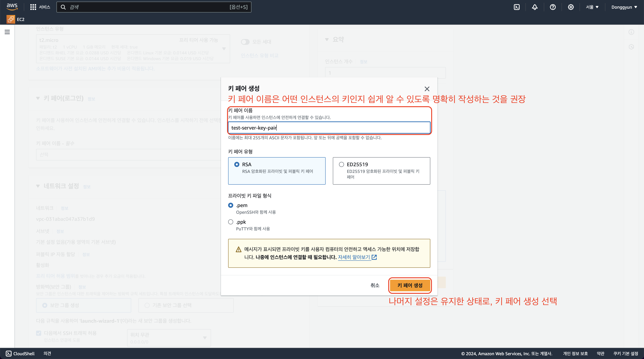Open the Services grid menu icon

pyautogui.click(x=33, y=7)
